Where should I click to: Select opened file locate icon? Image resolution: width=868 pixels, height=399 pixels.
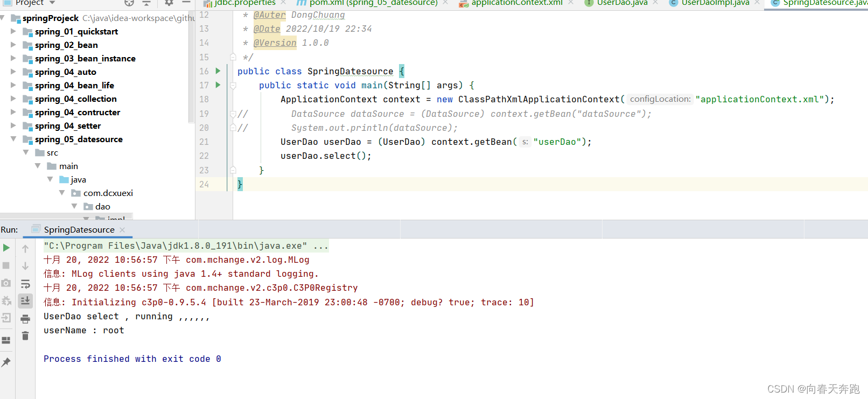coord(129,3)
